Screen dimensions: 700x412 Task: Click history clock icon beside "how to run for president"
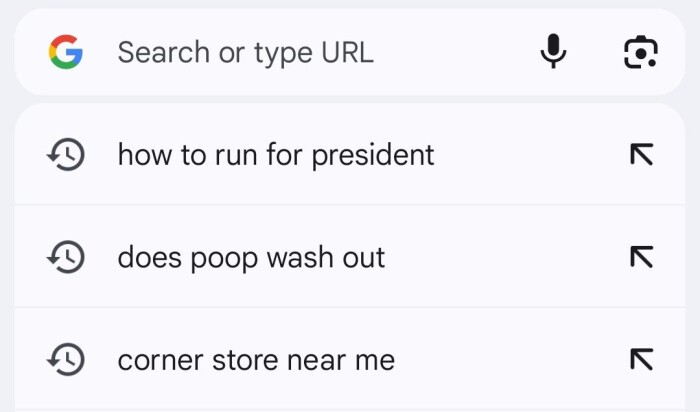[x=66, y=155]
